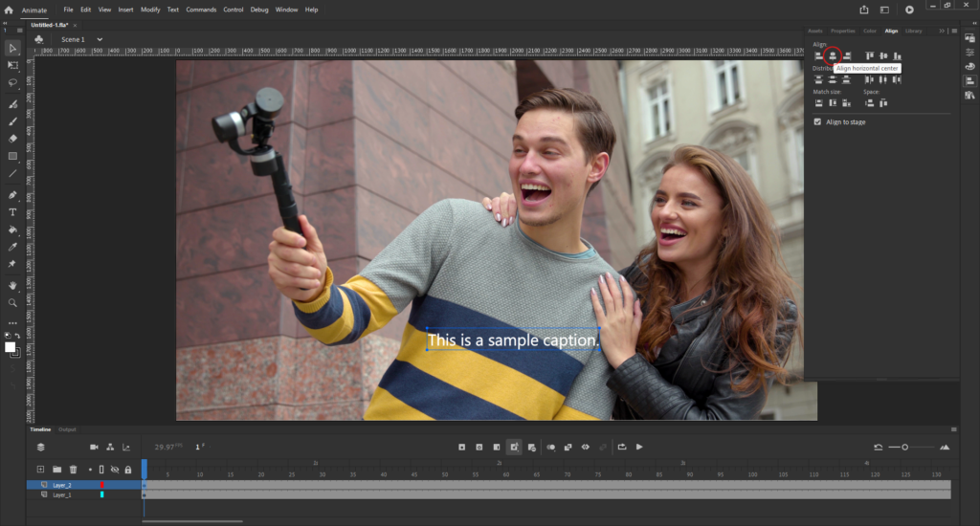Open the Modify menu

click(150, 10)
